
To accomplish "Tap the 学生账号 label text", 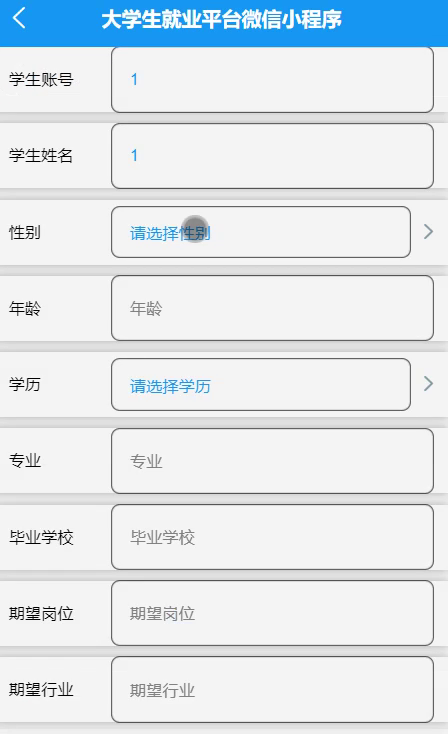I will coord(41,80).
